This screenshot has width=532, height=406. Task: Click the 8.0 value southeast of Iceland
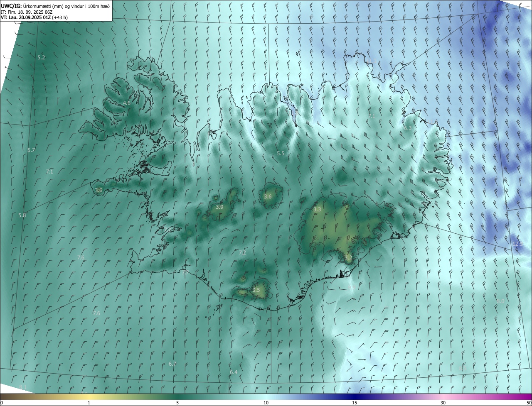tap(500, 301)
